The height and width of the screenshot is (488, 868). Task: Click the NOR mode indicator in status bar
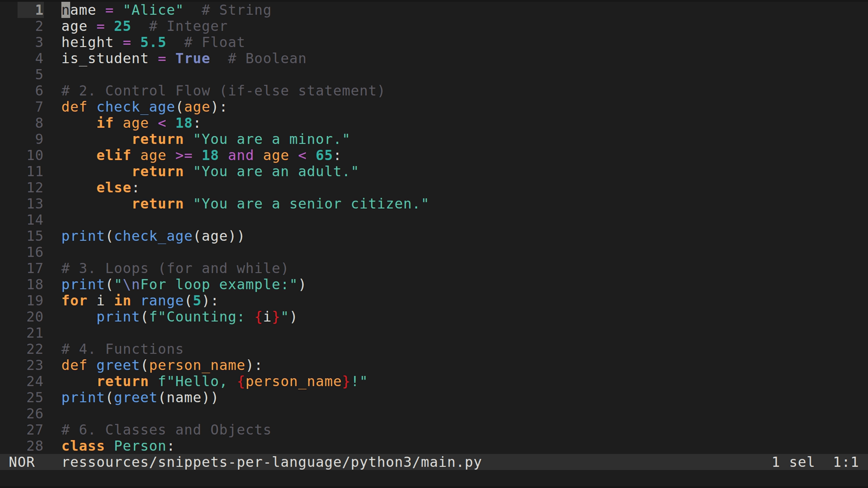coord(22,462)
